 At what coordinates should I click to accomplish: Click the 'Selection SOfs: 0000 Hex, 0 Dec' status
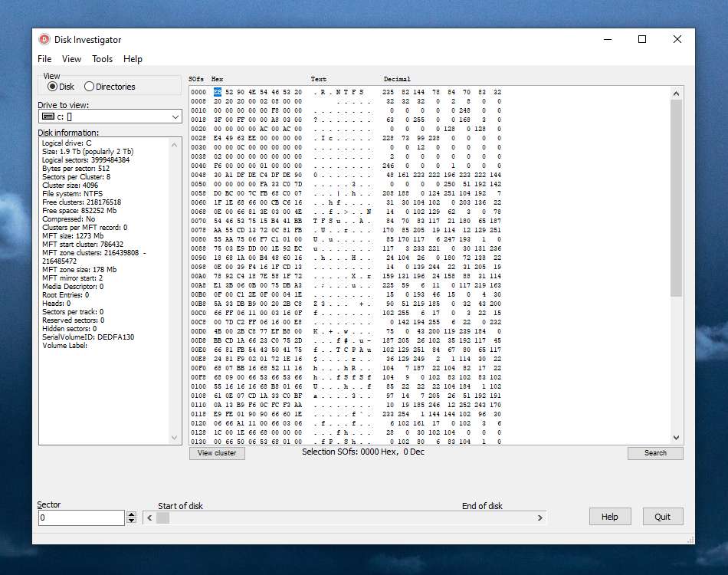[x=363, y=452]
